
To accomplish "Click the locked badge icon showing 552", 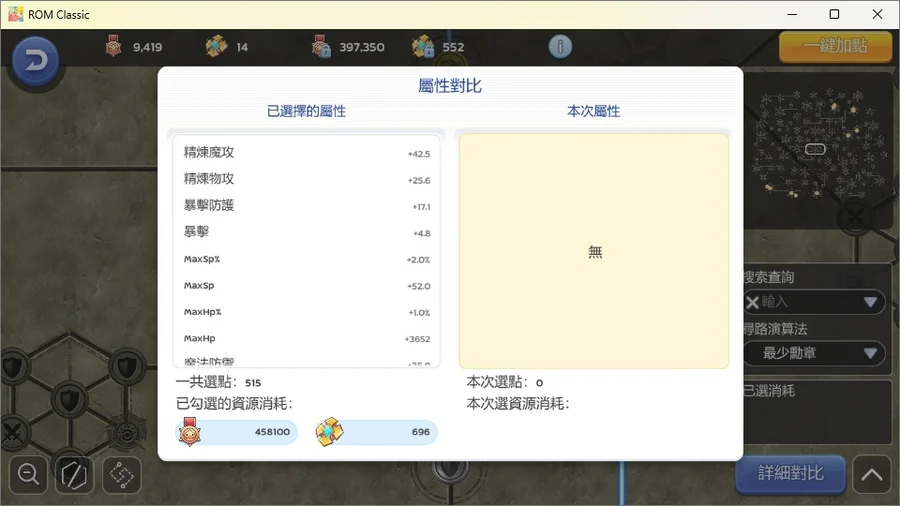I will point(423,47).
